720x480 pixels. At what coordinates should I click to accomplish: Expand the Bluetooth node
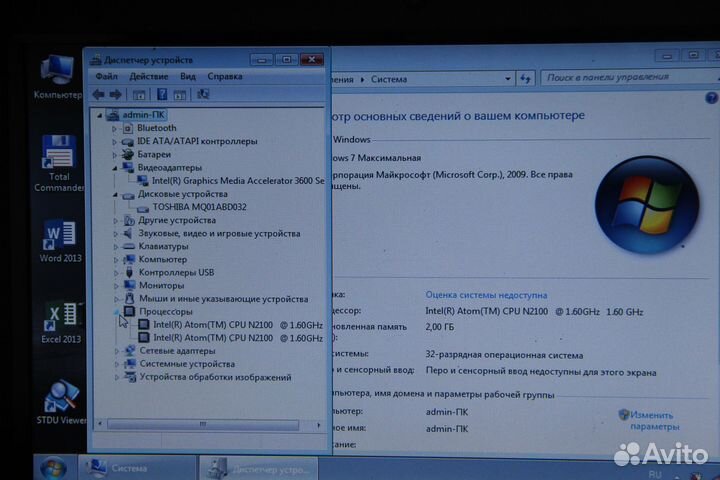pyautogui.click(x=114, y=129)
